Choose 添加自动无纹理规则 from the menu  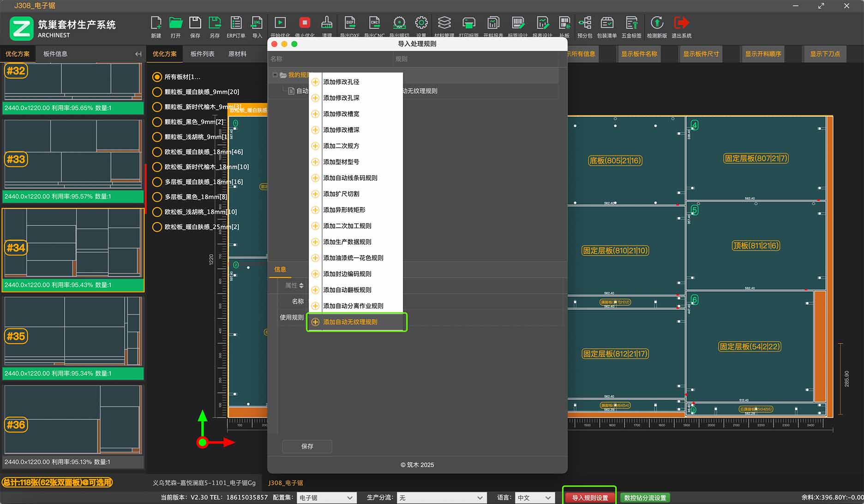pyautogui.click(x=350, y=322)
